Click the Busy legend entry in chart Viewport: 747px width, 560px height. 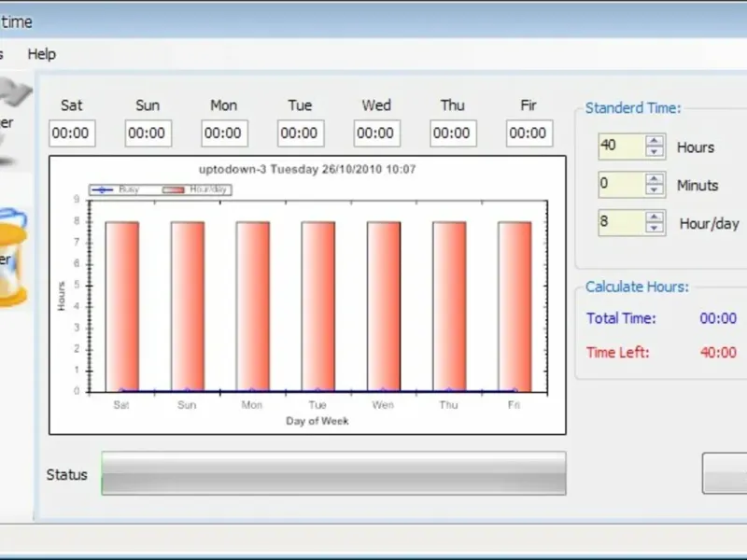(115, 189)
